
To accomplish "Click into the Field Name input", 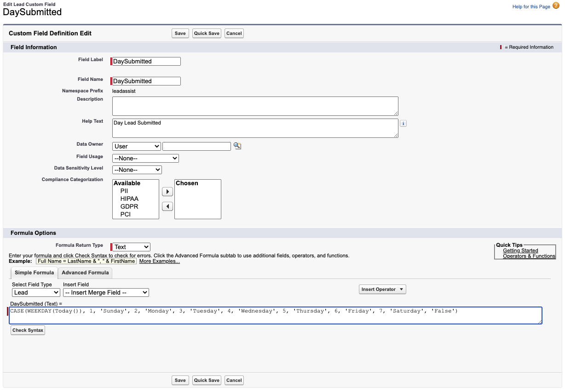I will 146,81.
